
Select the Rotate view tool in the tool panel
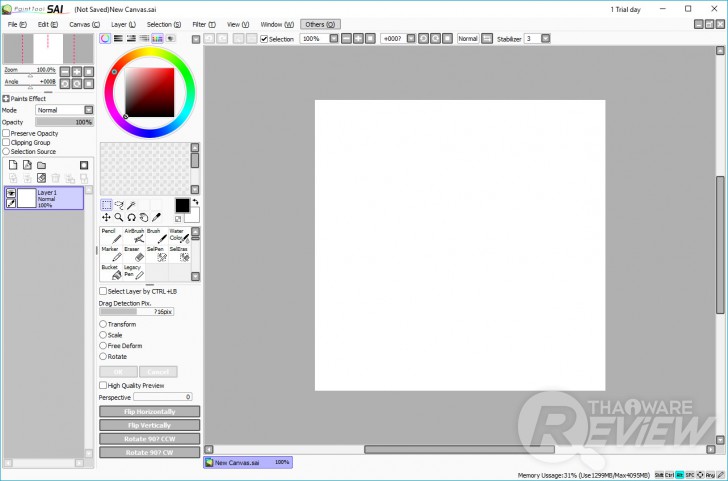click(x=131, y=217)
